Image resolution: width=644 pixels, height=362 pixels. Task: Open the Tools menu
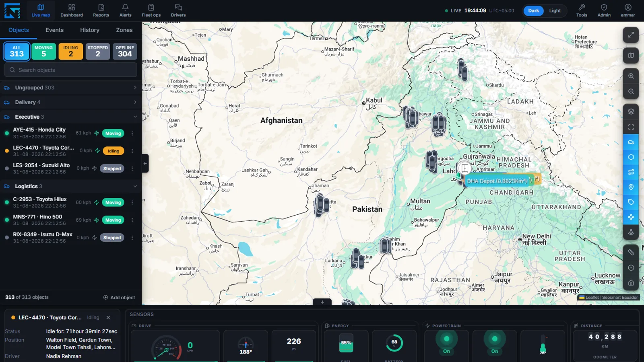[x=582, y=11]
